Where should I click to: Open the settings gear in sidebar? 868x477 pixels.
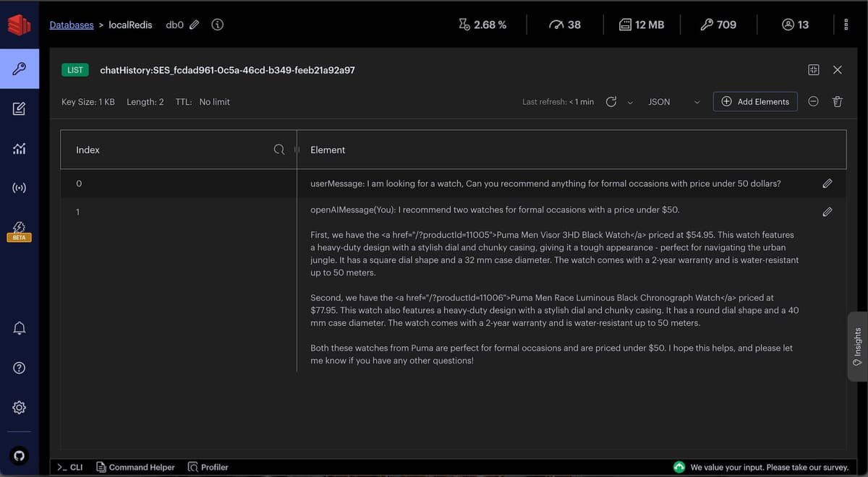(20, 408)
